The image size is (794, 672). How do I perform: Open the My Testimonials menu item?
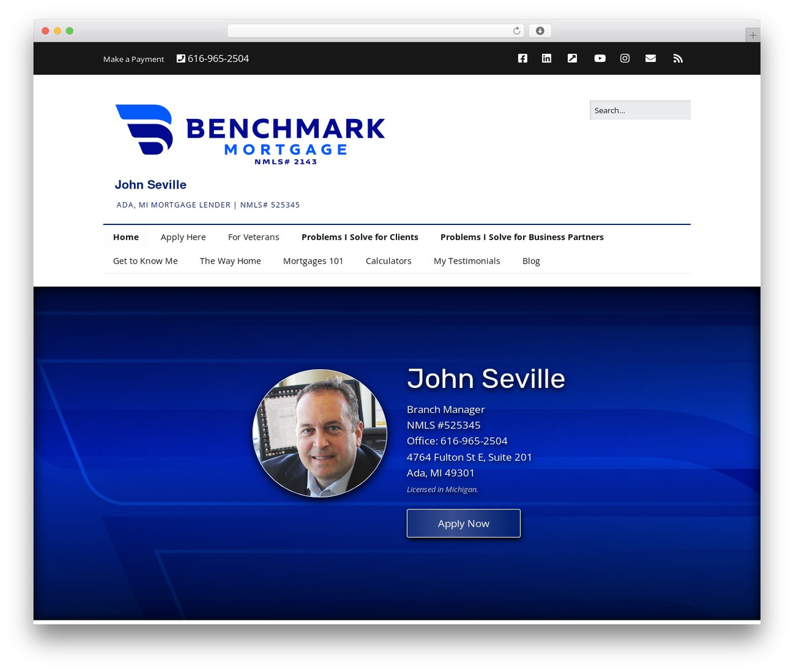466,261
